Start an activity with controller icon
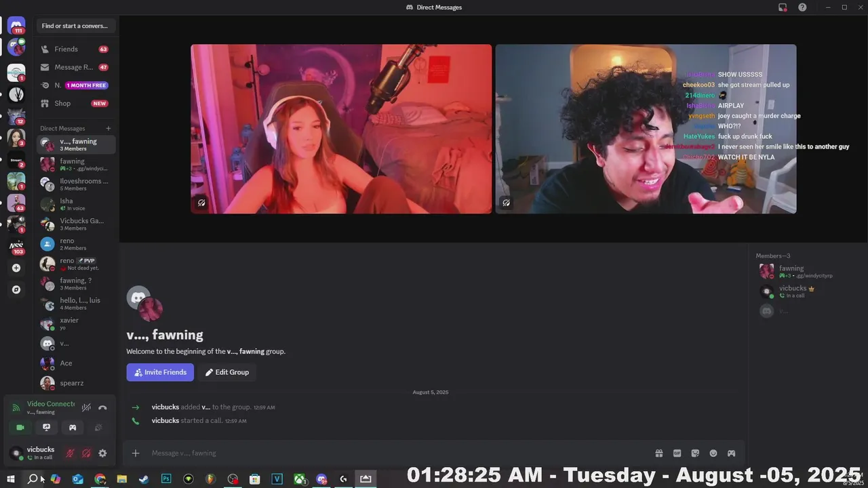Image resolution: width=868 pixels, height=488 pixels. point(73,428)
